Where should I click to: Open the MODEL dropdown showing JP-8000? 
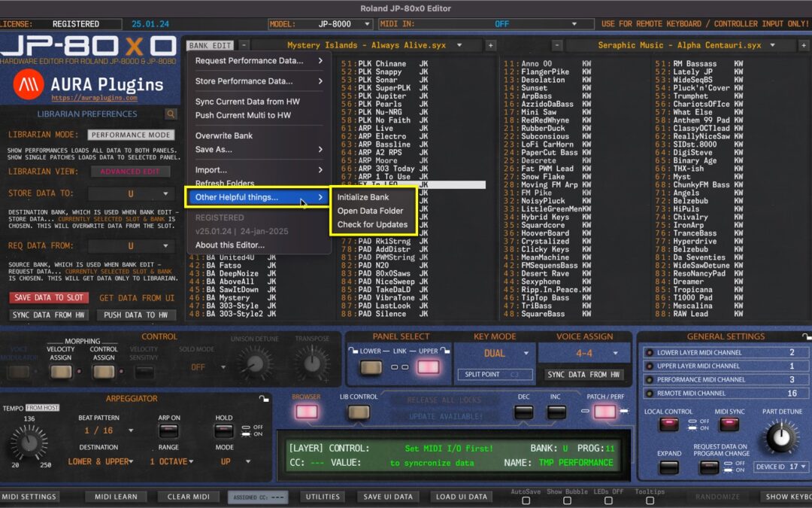point(337,23)
